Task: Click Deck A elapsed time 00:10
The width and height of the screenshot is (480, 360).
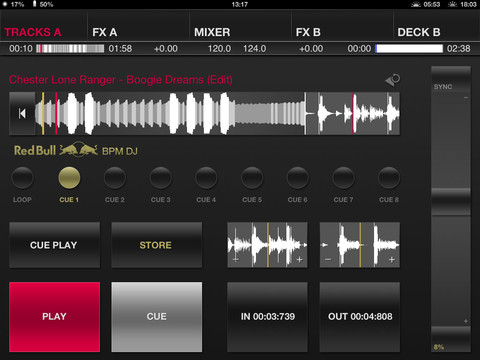Action: click(21, 49)
